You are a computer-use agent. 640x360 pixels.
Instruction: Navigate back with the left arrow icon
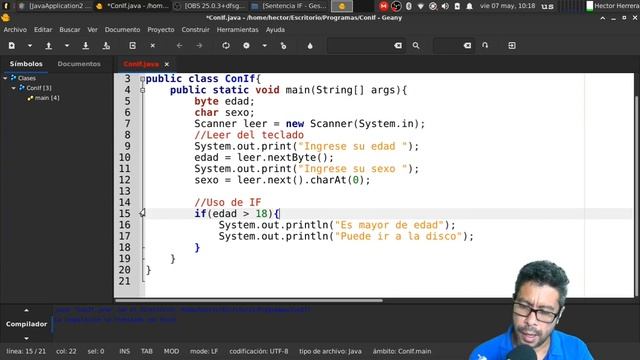click(x=180, y=46)
